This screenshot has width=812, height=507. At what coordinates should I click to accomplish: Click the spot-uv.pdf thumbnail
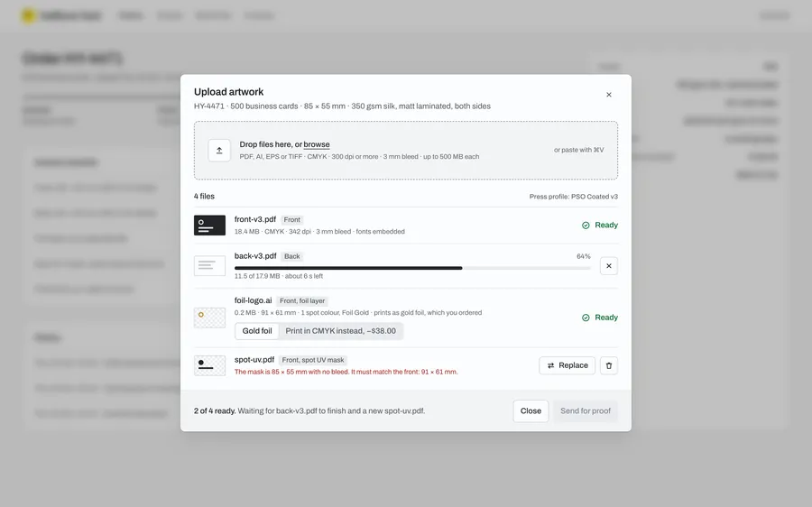coord(209,365)
